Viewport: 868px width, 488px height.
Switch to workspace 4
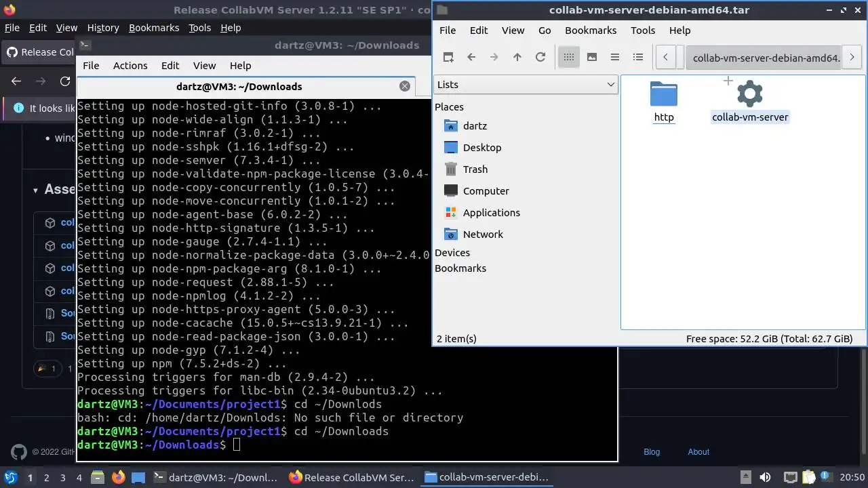79,477
